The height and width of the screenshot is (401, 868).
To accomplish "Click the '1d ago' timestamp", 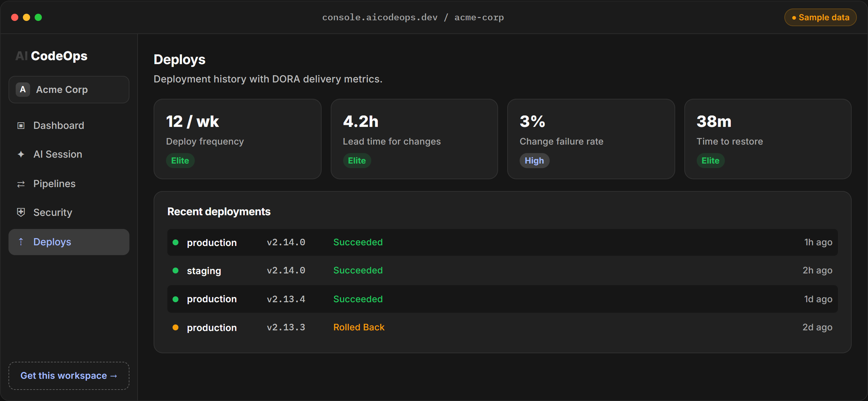I will coord(818,299).
